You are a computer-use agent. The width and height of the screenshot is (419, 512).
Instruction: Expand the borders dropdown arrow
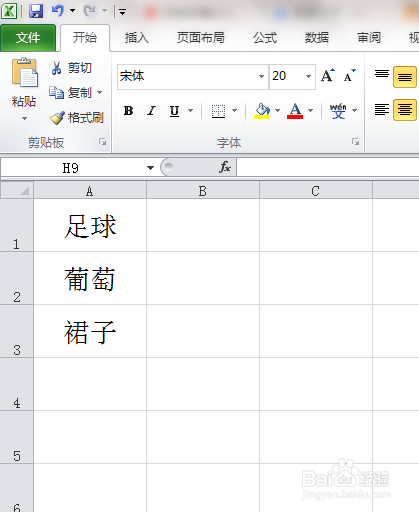click(x=234, y=110)
